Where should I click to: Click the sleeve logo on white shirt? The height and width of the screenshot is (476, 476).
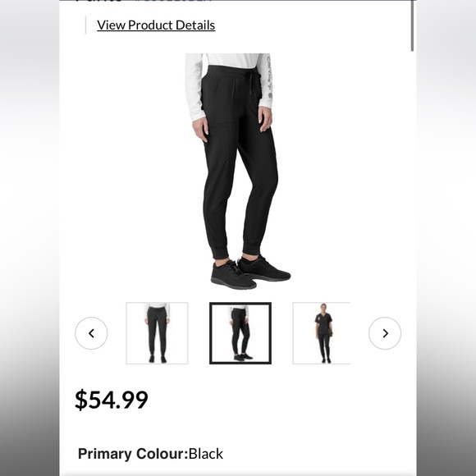point(269,77)
